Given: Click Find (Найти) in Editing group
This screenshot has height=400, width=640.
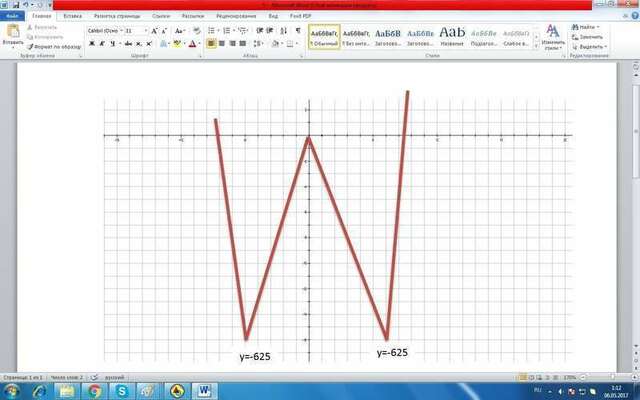Looking at the screenshot, I should 585,27.
